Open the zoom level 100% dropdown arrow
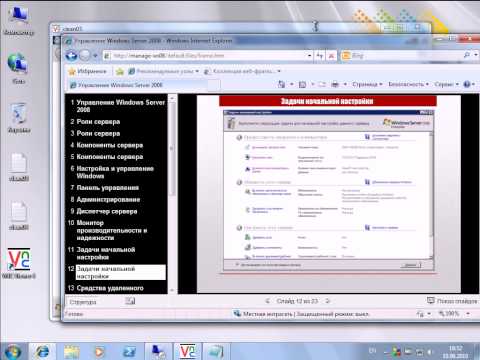The height and width of the screenshot is (360, 480). point(468,314)
